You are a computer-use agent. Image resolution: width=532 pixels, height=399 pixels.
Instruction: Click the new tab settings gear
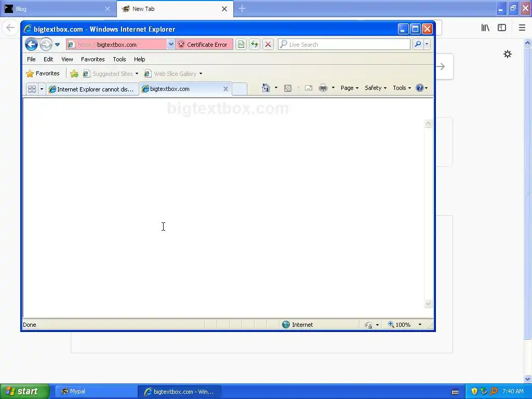[508, 54]
